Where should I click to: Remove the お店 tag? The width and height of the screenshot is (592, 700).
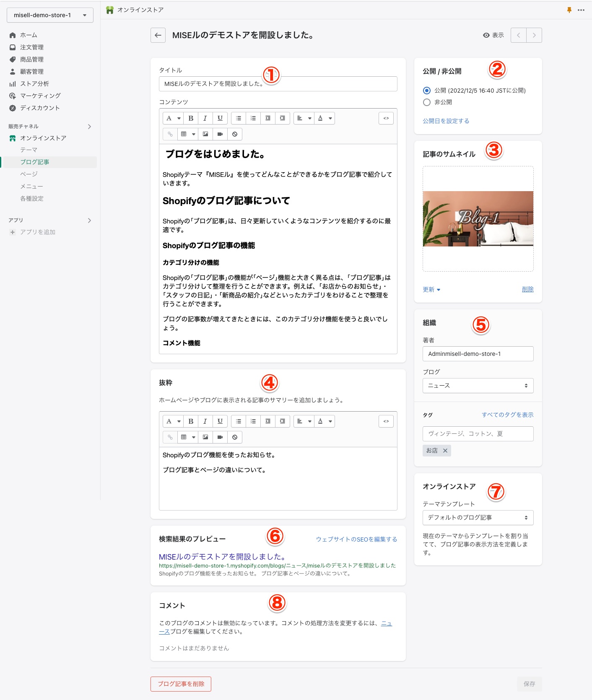(x=445, y=451)
